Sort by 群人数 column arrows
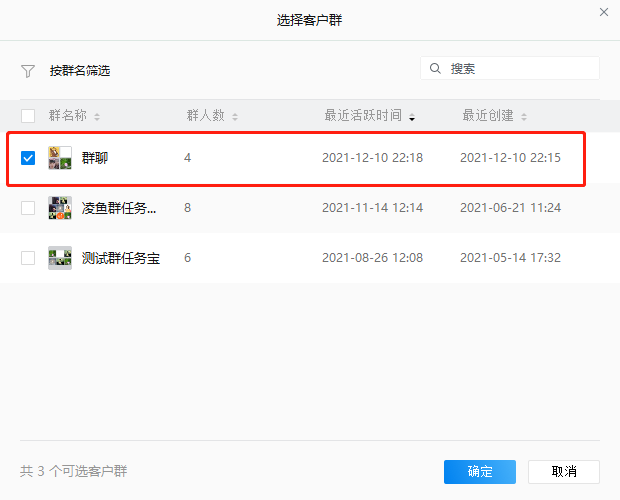Screen dimensions: 620x500 235,117
